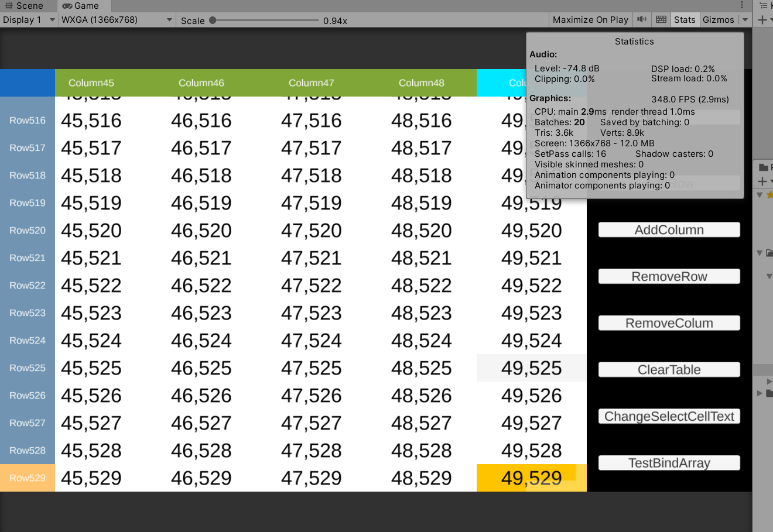Hide the Stats overlay

click(x=685, y=19)
